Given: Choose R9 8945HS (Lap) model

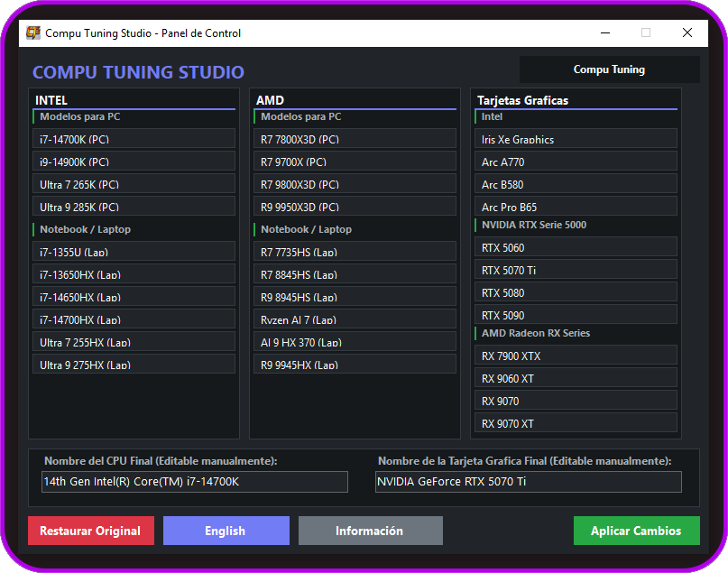Looking at the screenshot, I should (355, 296).
